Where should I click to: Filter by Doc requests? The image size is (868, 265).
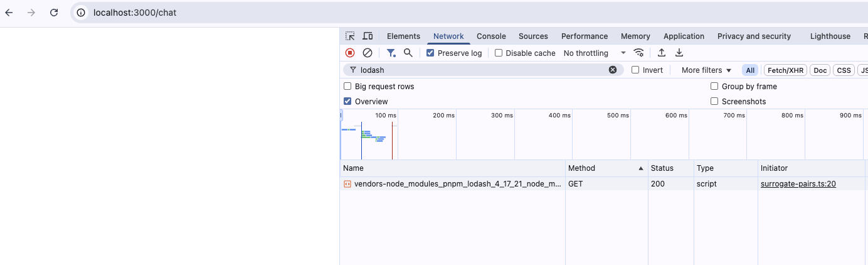pyautogui.click(x=820, y=70)
